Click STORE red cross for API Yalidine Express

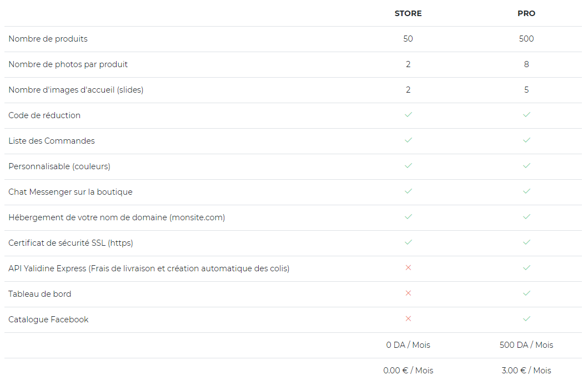click(408, 268)
